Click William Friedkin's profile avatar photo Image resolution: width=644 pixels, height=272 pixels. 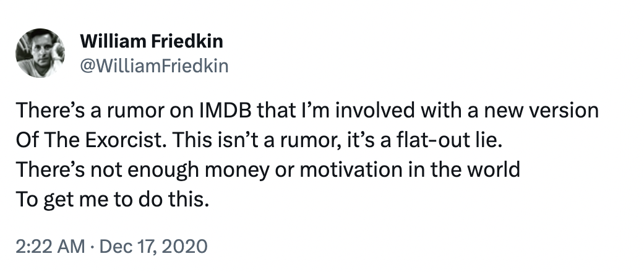click(x=41, y=53)
